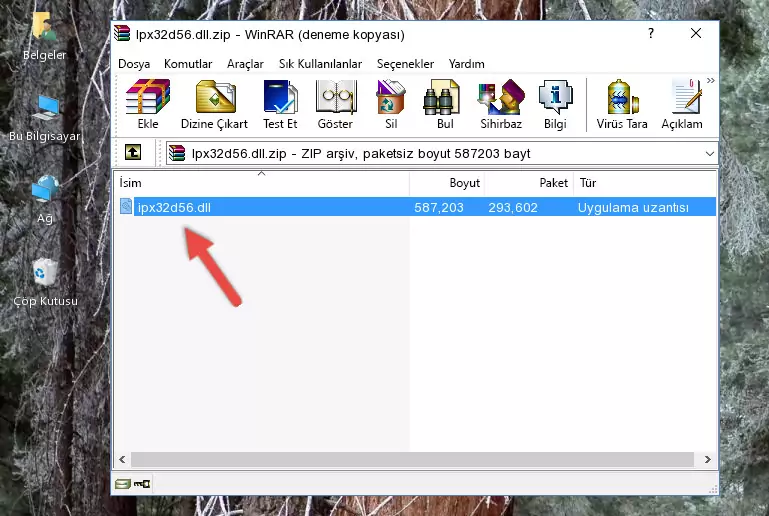
Task: Click the Uygulama uzantısı type cell
Action: pos(633,207)
